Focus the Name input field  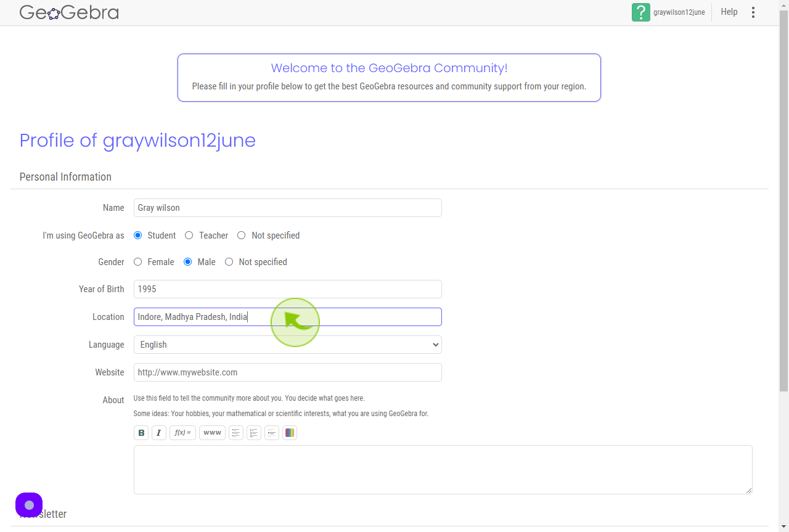tap(288, 208)
